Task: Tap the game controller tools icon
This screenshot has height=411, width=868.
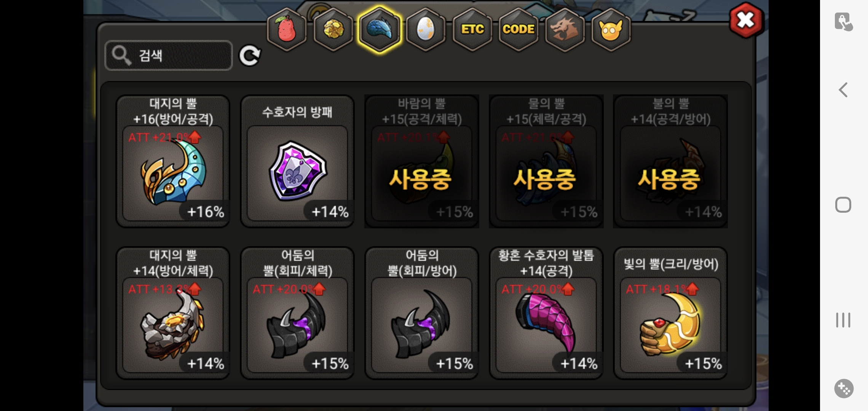Action: pos(844,389)
